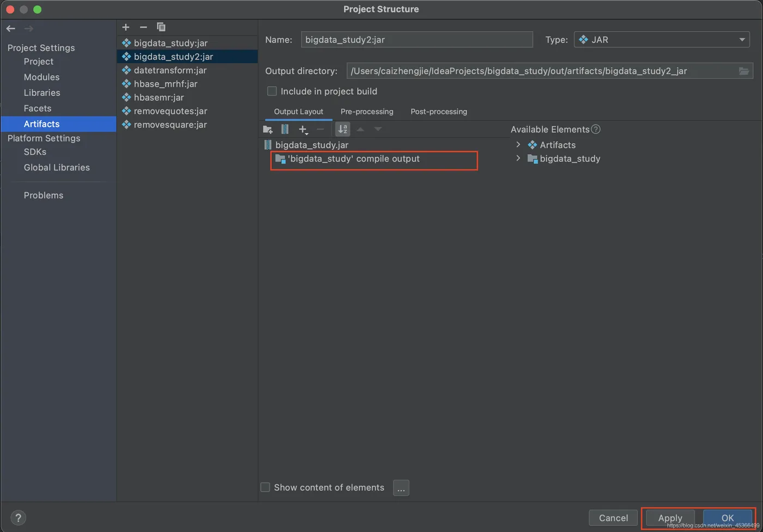Switch to the Post-processing tab
The width and height of the screenshot is (763, 532).
(x=439, y=112)
